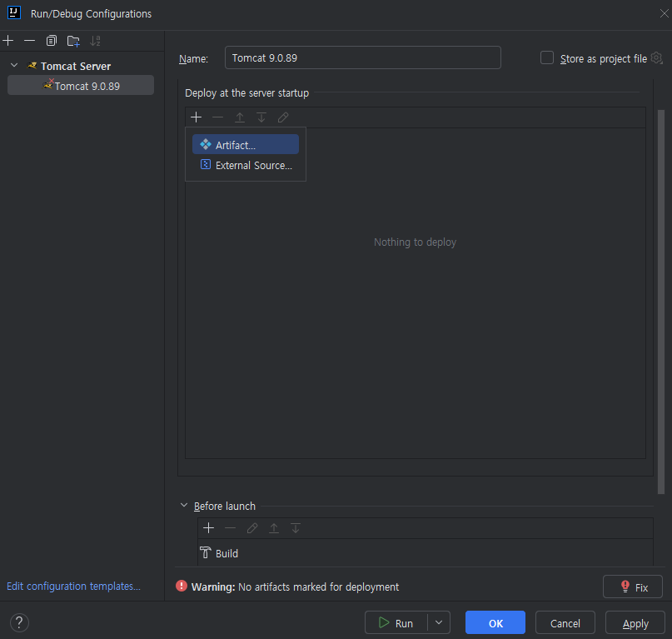Click the Name input field
672x639 pixels.
point(362,57)
